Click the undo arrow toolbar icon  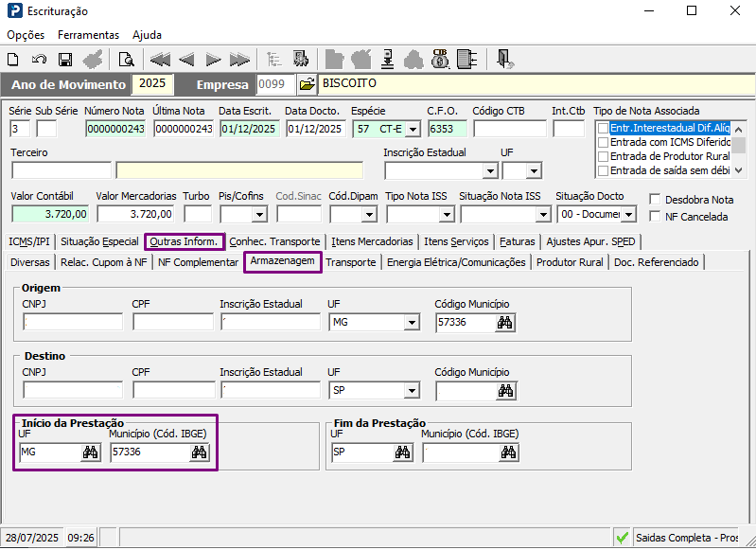pos(39,60)
